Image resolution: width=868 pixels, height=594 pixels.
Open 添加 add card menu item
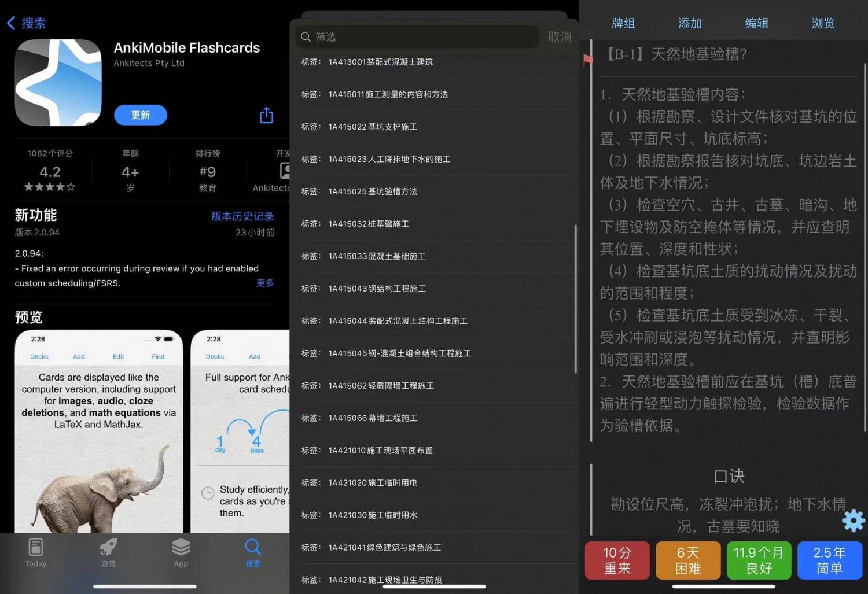point(690,23)
